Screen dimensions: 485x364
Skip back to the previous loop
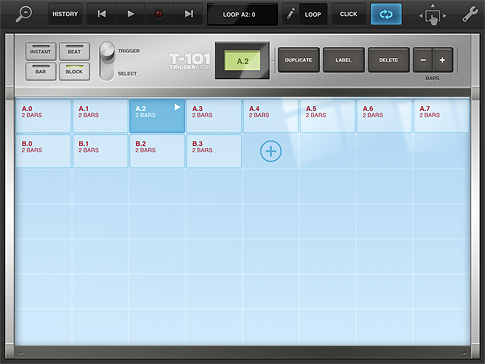coord(101,14)
